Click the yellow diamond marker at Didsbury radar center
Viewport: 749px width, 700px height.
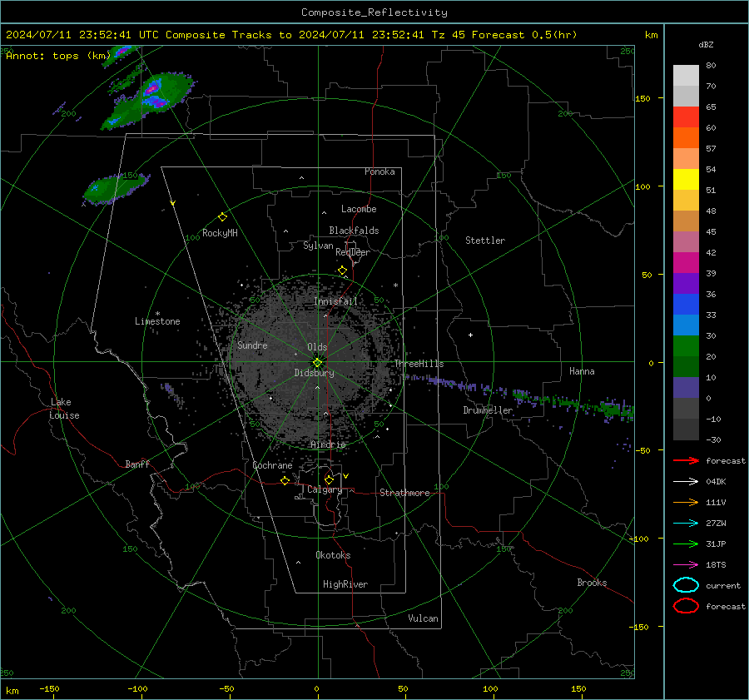click(x=317, y=363)
